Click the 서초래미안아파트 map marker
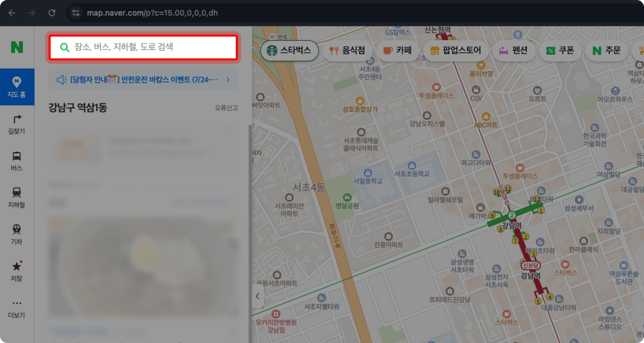644x343 pixels. 289,197
